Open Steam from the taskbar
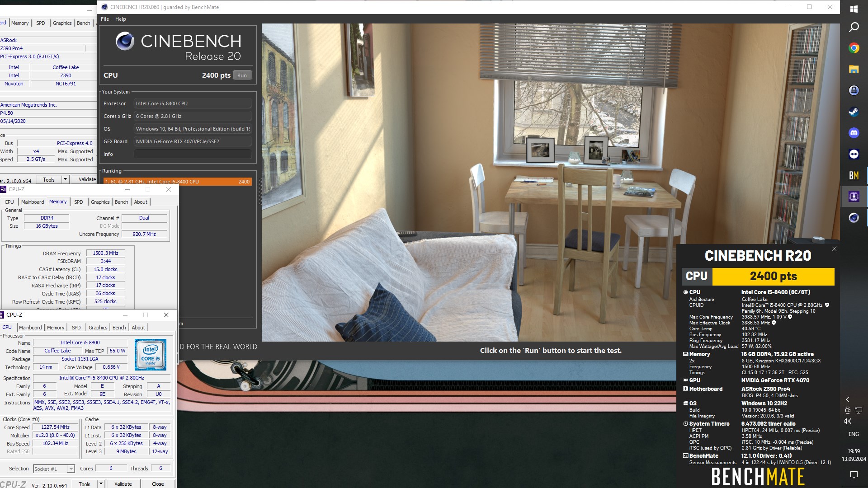Viewport: 868px width, 488px height. click(x=854, y=112)
